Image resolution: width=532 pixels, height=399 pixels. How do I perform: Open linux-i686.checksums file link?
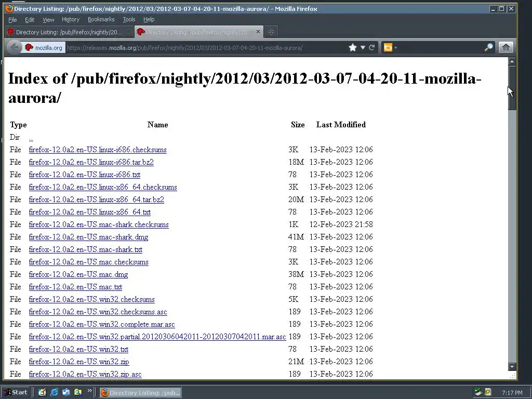coord(98,150)
